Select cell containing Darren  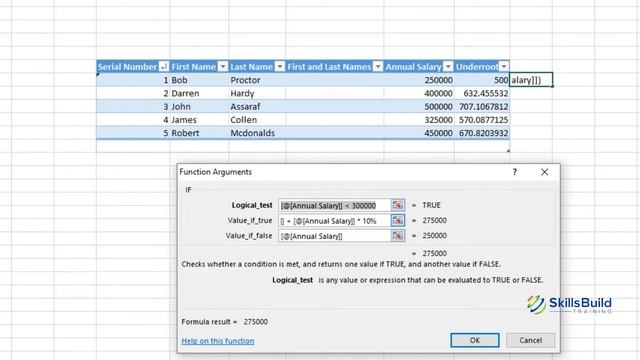pyautogui.click(x=199, y=93)
